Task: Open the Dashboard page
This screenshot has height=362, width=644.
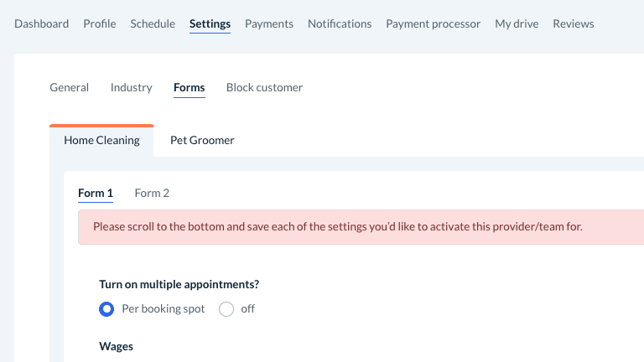Action: tap(42, 23)
